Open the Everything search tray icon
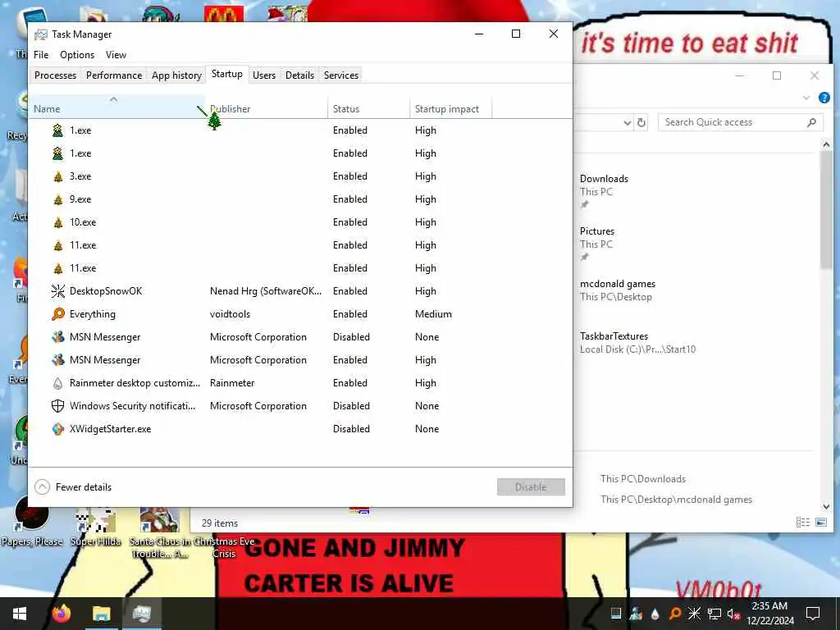This screenshot has width=840, height=630. click(x=675, y=614)
